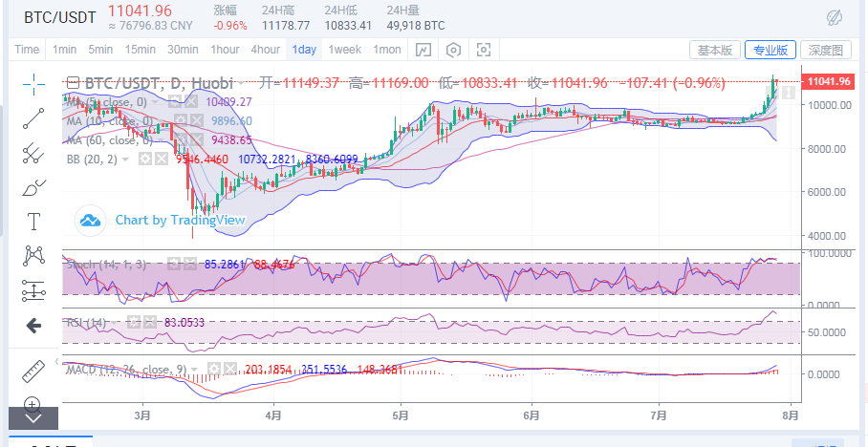Image resolution: width=868 pixels, height=447 pixels.
Task: Switch to the 30min interval
Action: (183, 50)
